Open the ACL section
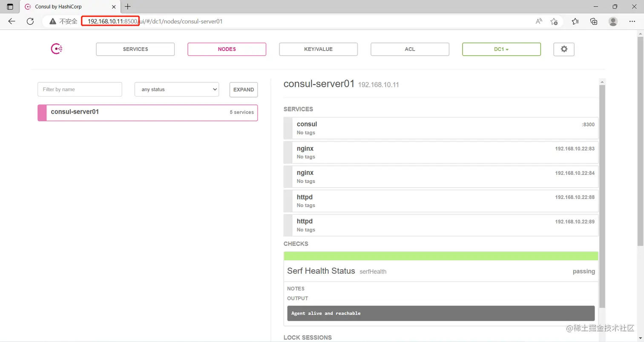This screenshot has height=342, width=644. pyautogui.click(x=410, y=49)
